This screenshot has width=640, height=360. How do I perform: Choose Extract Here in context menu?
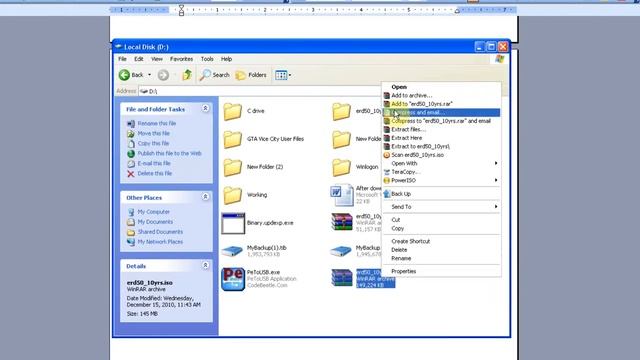[x=441, y=138]
